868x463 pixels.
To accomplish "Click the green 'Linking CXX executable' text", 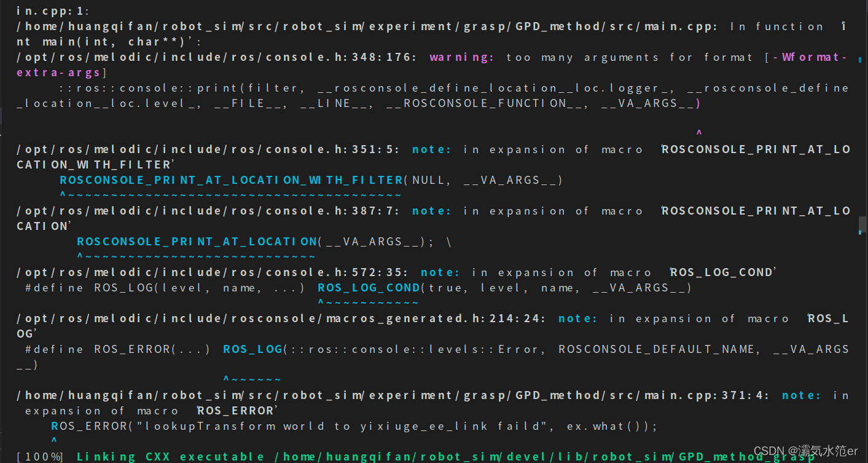I will 171,456.
